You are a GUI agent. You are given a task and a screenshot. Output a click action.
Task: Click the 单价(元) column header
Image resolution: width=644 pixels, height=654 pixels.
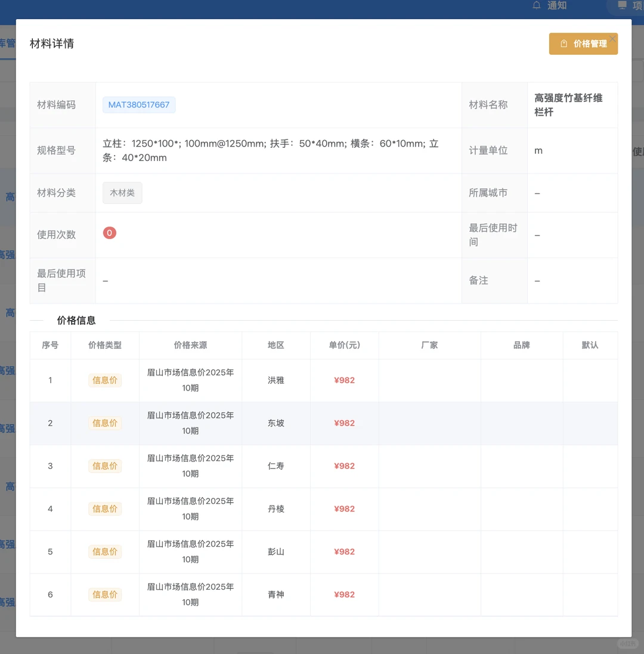point(344,345)
